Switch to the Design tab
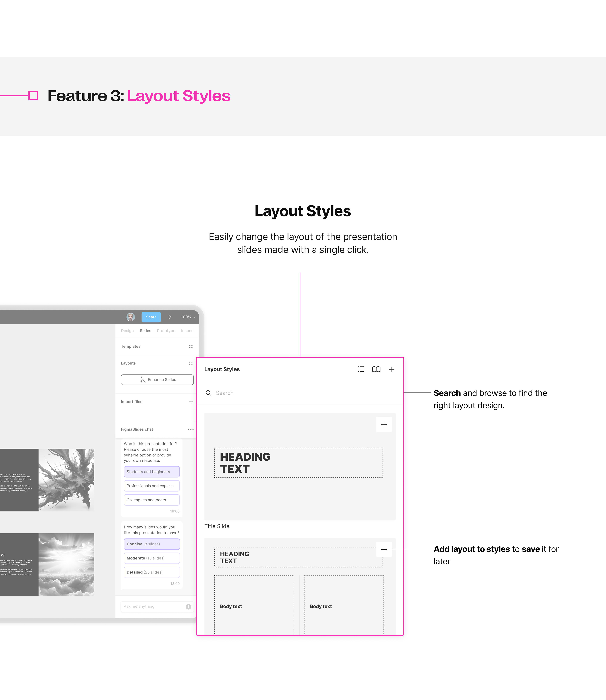The image size is (606, 700). point(127,331)
